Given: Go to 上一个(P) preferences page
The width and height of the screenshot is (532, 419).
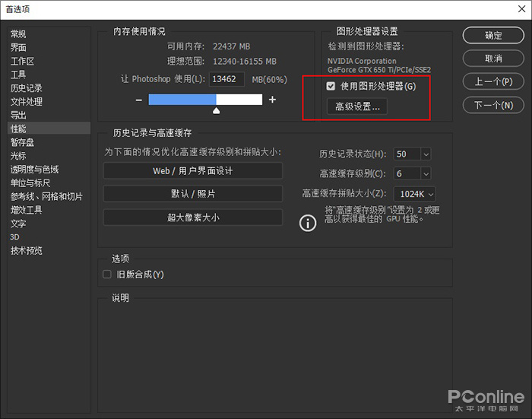Looking at the screenshot, I should pos(493,81).
